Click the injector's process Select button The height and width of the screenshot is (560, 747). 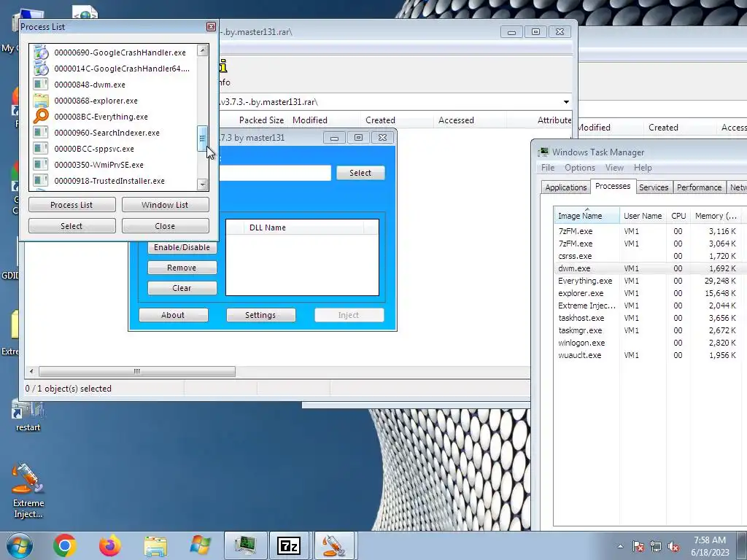tap(360, 173)
